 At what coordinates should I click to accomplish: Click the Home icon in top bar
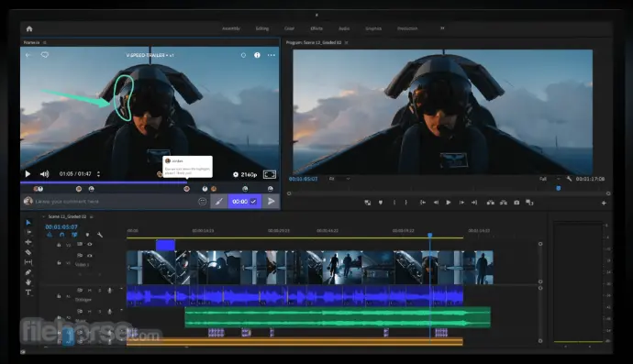point(29,28)
